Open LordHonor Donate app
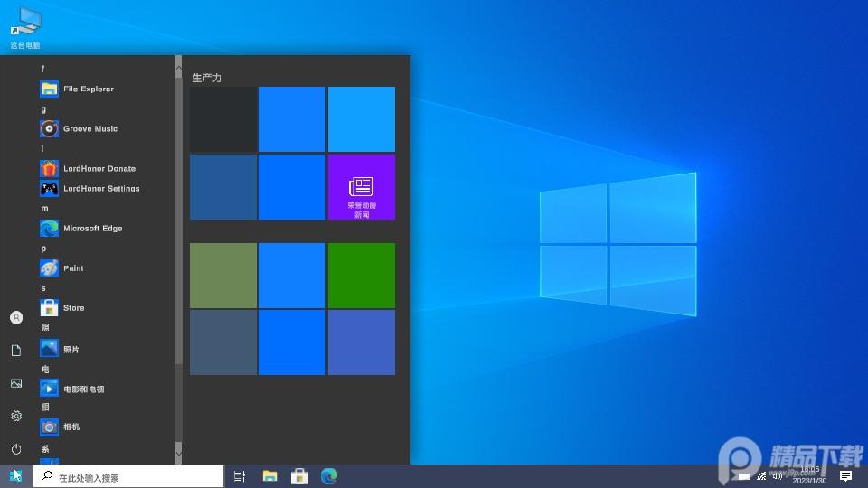The image size is (868, 488). coord(99,168)
